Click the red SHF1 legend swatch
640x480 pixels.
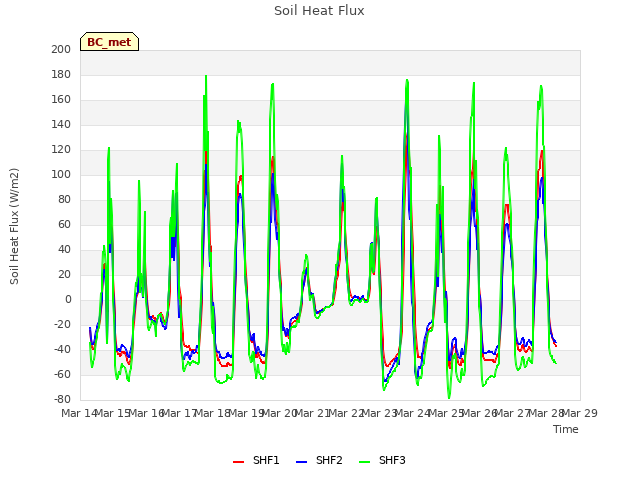pos(238,462)
